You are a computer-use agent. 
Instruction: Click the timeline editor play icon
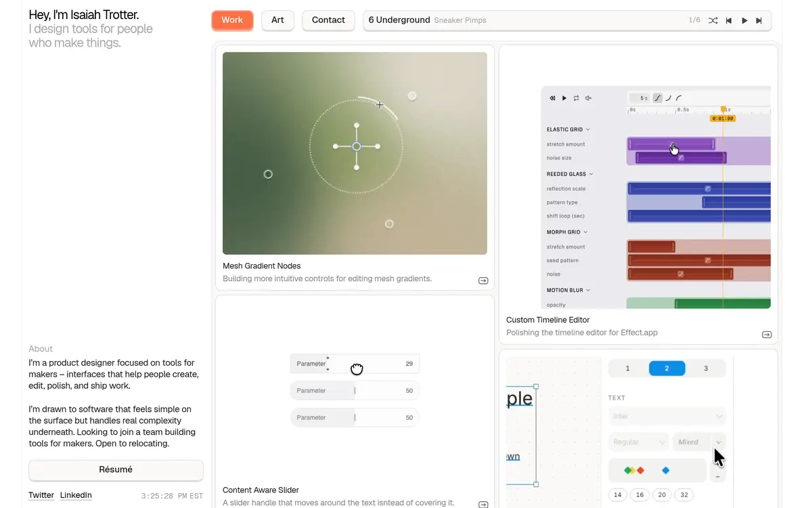coord(564,98)
